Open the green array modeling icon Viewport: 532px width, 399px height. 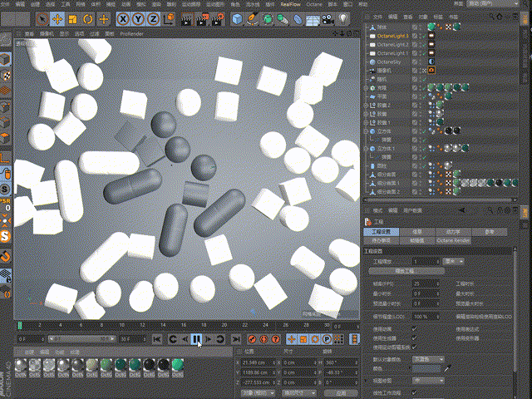[x=283, y=19]
